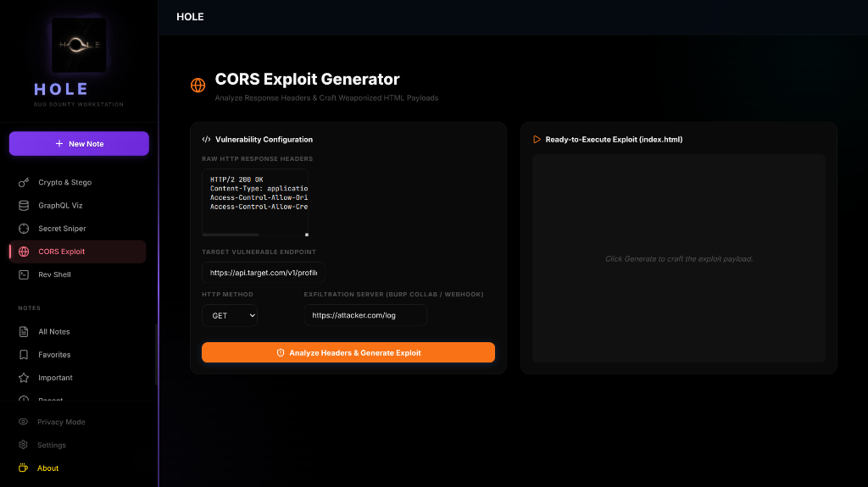Click the plus icon in New Note
Screen dimensions: 868x487
59,143
